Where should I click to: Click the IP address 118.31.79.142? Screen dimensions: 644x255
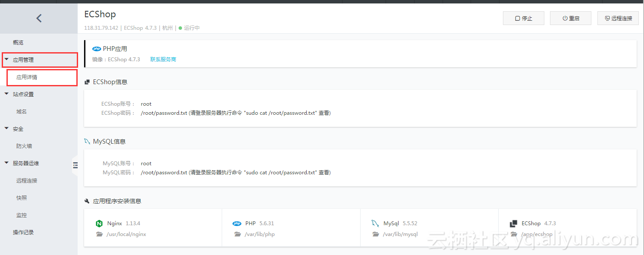coord(101,28)
